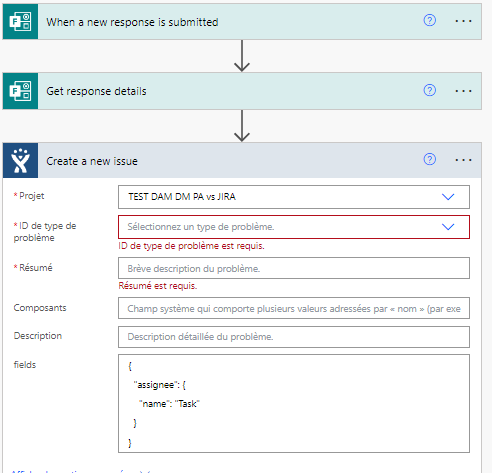The height and width of the screenshot is (473, 492).
Task: Click the Forms icon on Get response details
Action: (20, 91)
